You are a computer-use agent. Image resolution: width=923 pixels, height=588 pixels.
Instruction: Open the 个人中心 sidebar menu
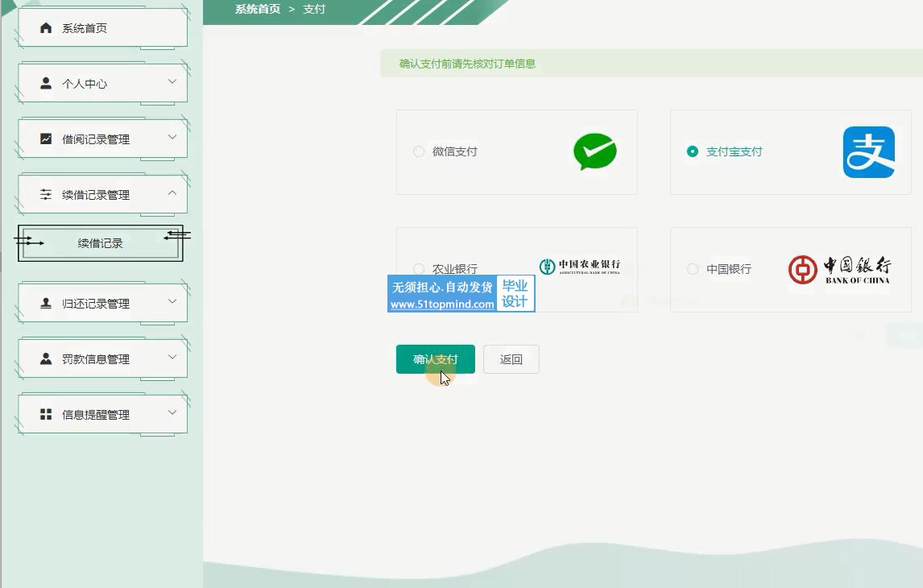[103, 83]
